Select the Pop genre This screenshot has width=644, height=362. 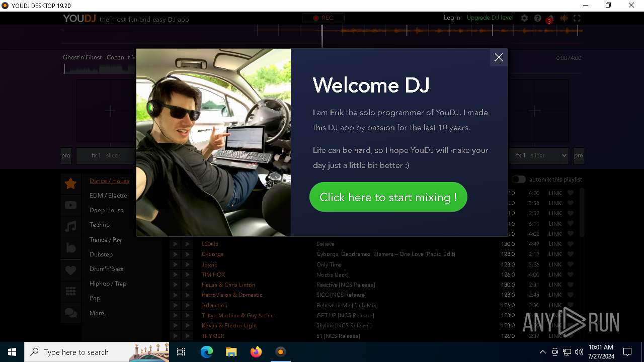click(95, 298)
